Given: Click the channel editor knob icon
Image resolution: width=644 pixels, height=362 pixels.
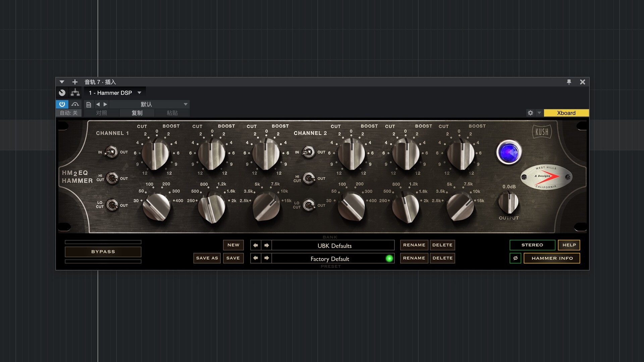Looking at the screenshot, I should pos(62,93).
